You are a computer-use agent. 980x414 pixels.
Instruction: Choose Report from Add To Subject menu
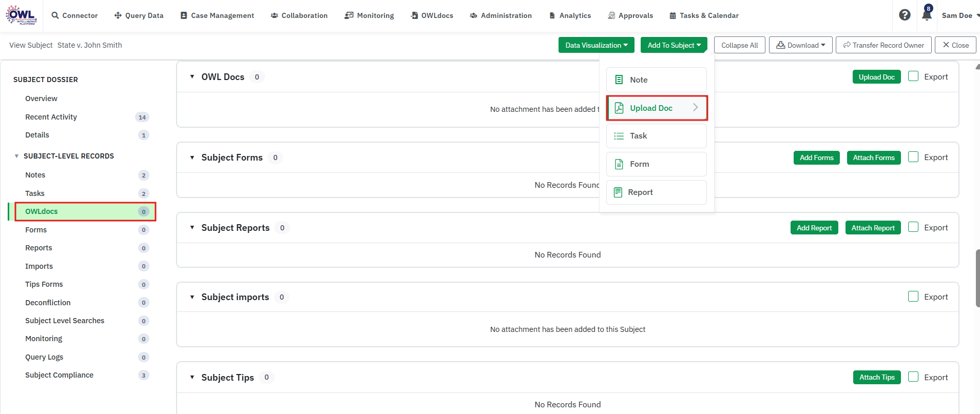coord(657,192)
